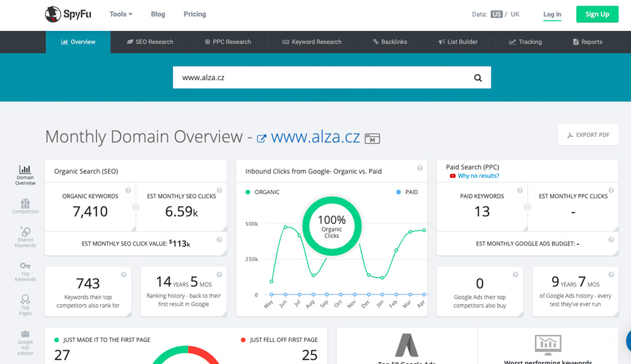Click the Export PDF button
Screen dimensions: 631x364
tap(588, 135)
